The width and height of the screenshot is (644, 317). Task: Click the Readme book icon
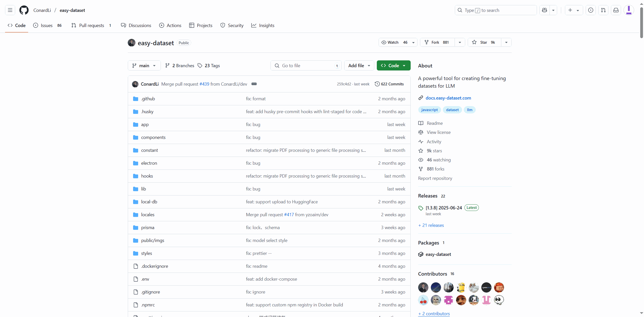click(421, 123)
